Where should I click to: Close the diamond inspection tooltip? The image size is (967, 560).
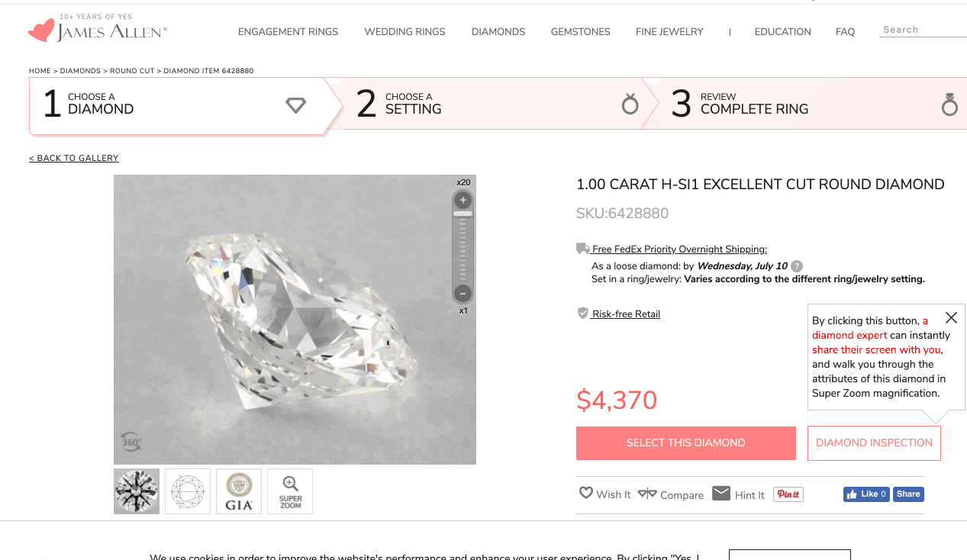(x=951, y=317)
